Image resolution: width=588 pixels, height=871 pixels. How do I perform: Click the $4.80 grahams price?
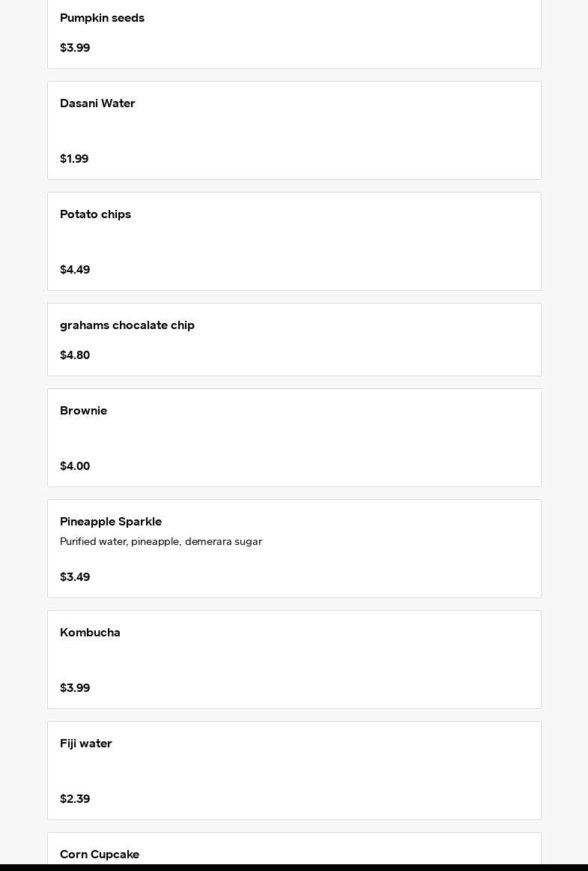click(75, 355)
